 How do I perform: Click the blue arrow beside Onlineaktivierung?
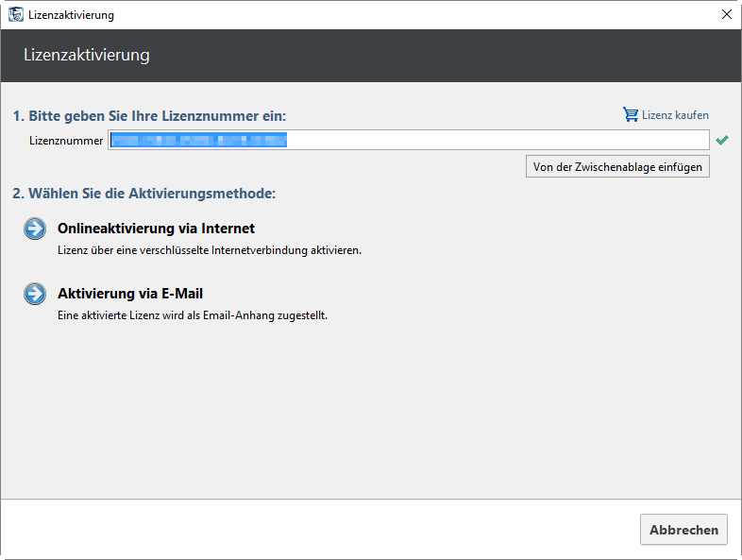[x=35, y=229]
